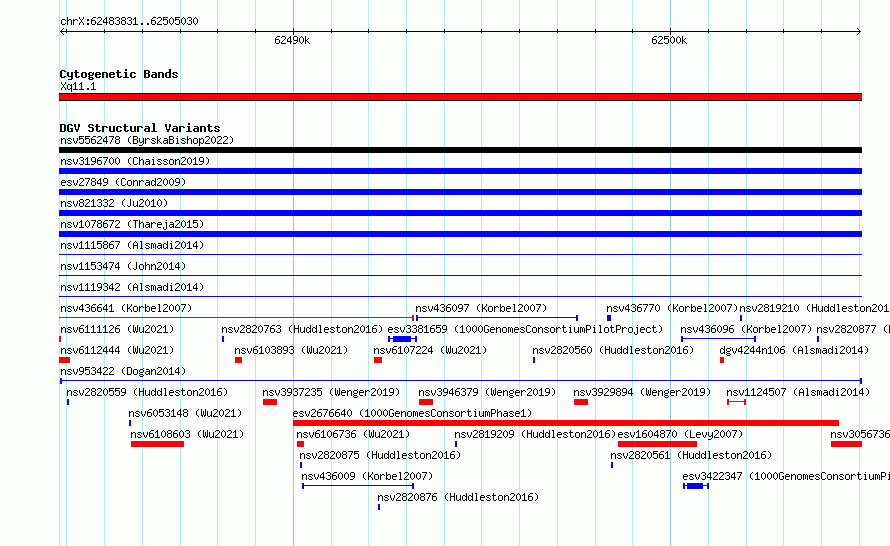The width and height of the screenshot is (890, 546).
Task: Click the 62490k ruler mark
Action: [x=292, y=40]
